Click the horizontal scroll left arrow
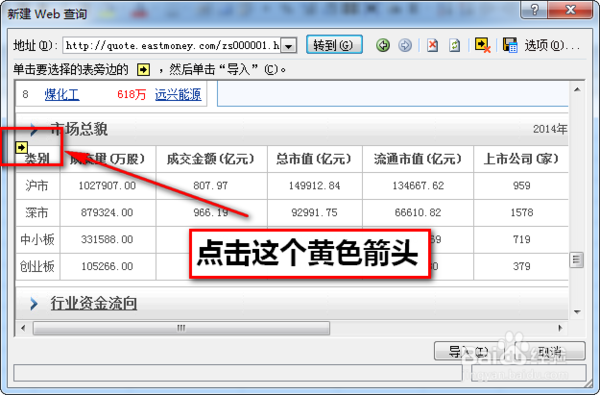The width and height of the screenshot is (600, 395). 23,328
